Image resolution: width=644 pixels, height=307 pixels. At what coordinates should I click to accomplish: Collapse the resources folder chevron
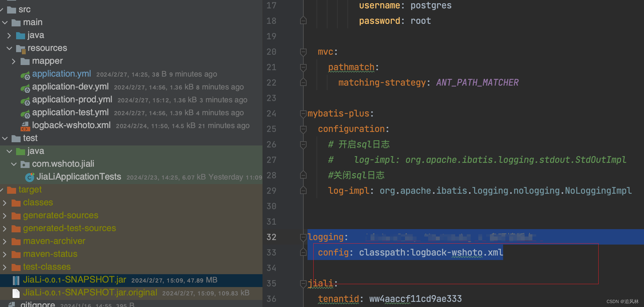click(x=9, y=48)
